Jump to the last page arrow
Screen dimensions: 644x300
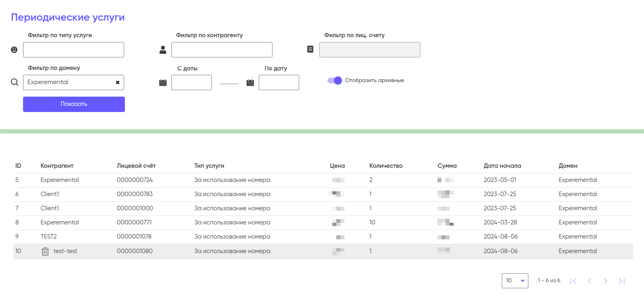tap(622, 281)
